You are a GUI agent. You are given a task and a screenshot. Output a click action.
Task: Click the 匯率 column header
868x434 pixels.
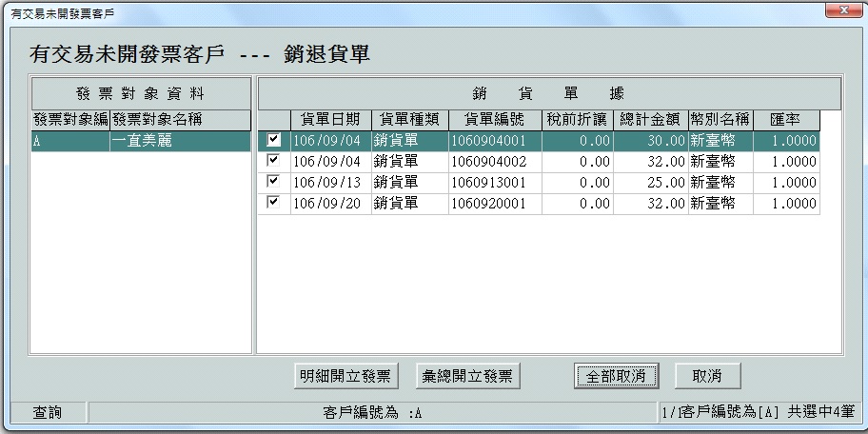pyautogui.click(x=786, y=120)
